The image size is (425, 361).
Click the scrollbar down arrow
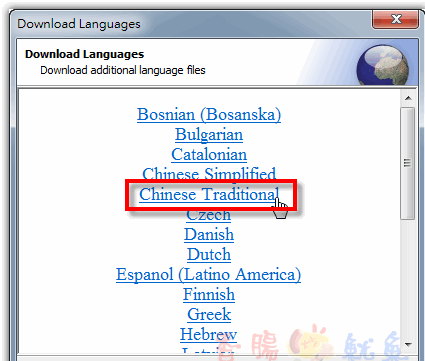408,344
